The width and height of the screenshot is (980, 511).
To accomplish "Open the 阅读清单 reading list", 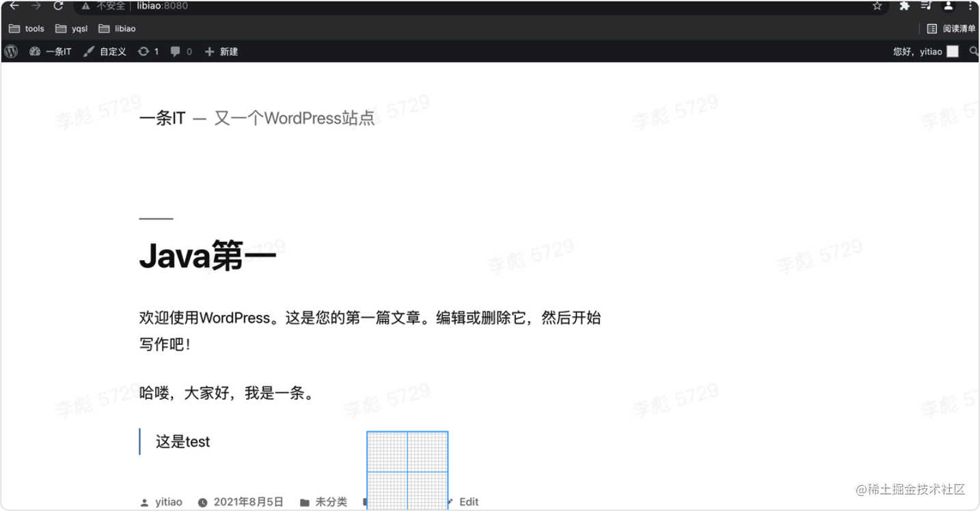I will tap(951, 29).
